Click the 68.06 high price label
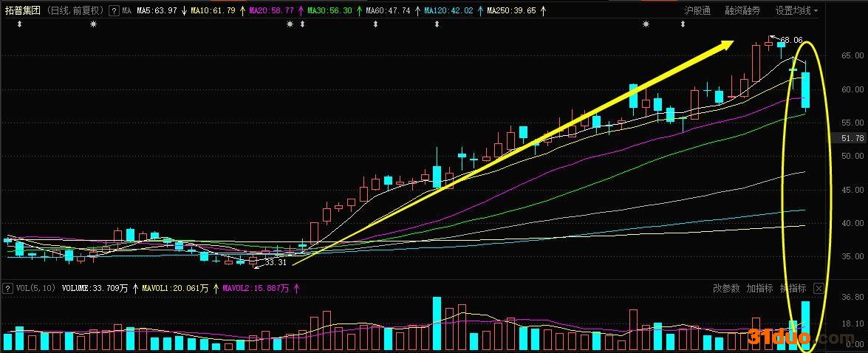 coord(790,40)
